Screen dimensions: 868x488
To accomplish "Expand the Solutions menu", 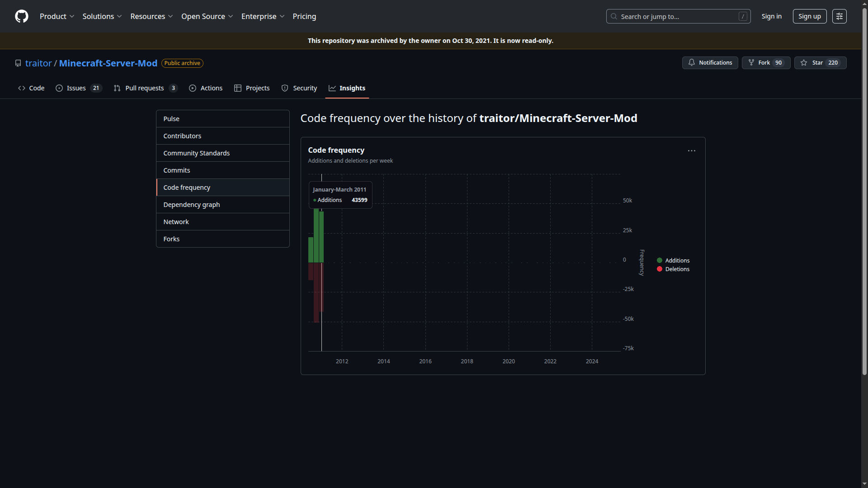I will 102,16.
